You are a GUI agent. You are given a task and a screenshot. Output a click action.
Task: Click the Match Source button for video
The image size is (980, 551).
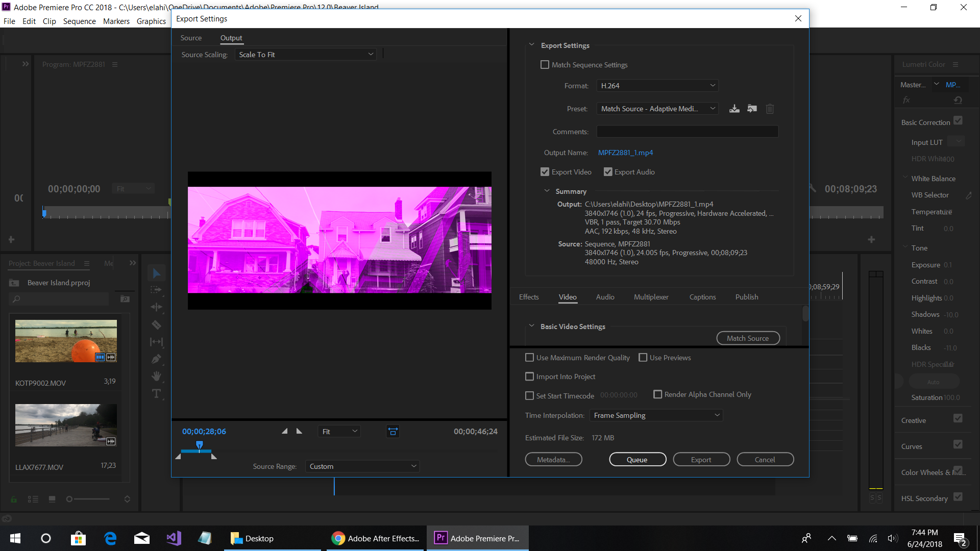point(747,338)
